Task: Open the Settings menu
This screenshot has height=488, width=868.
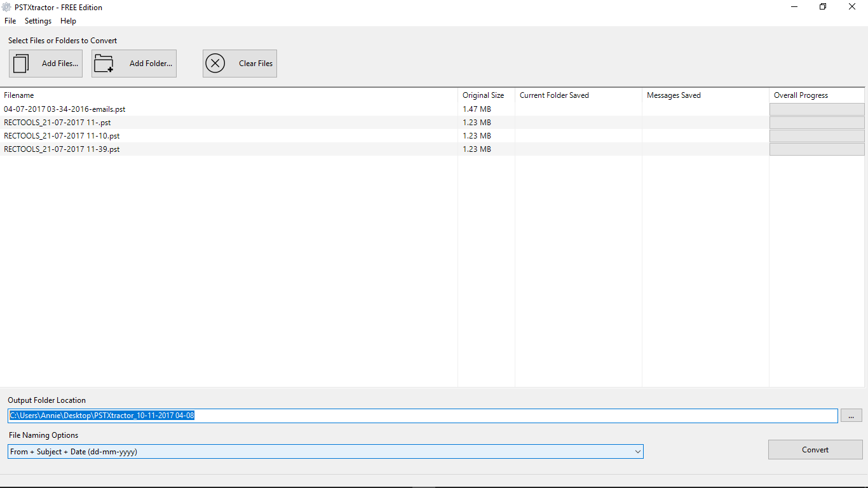Action: click(x=38, y=21)
